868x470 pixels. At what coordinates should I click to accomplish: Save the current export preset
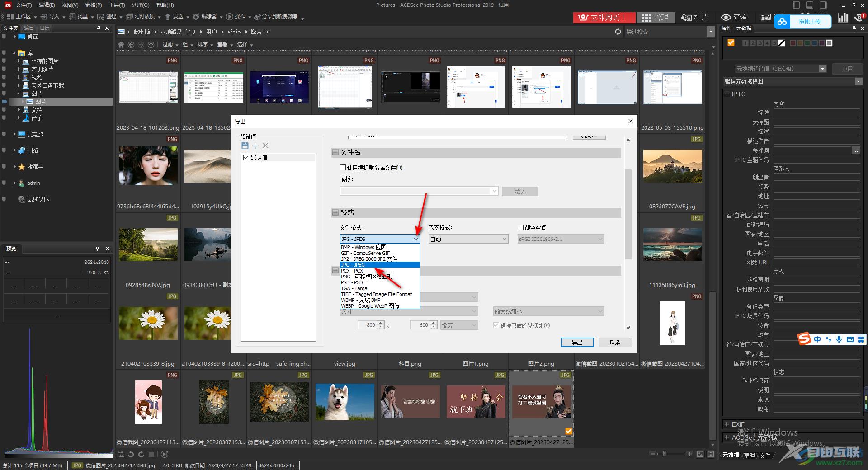click(x=245, y=146)
